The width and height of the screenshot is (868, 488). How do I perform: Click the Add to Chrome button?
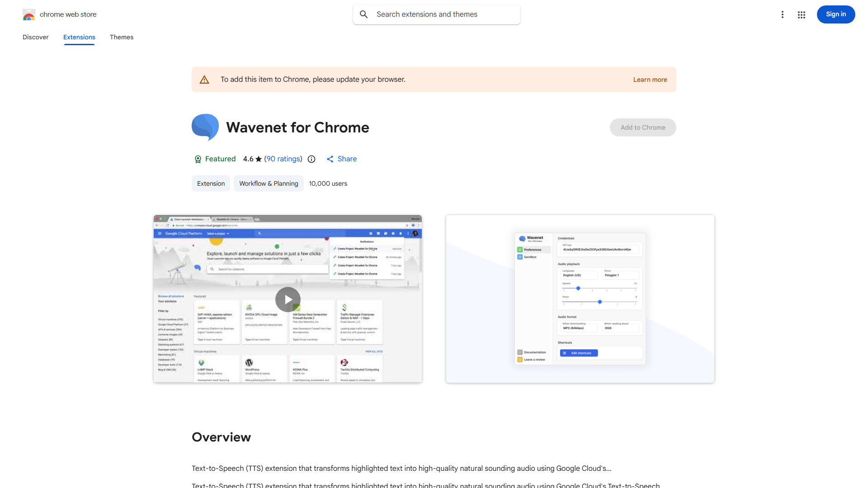tap(642, 127)
